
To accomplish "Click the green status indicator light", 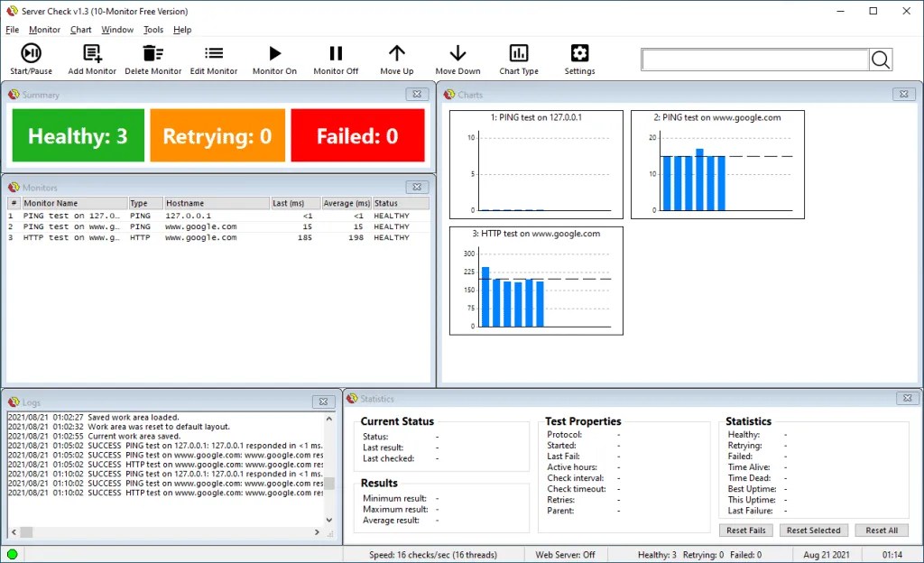I will 13,554.
